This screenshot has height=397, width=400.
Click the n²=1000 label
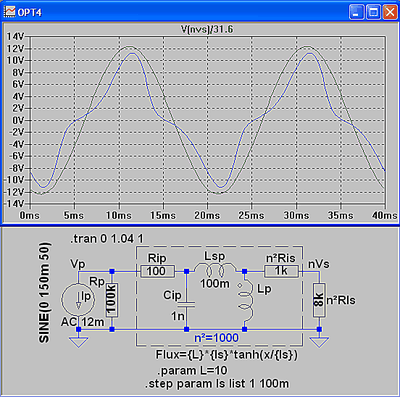(x=216, y=338)
